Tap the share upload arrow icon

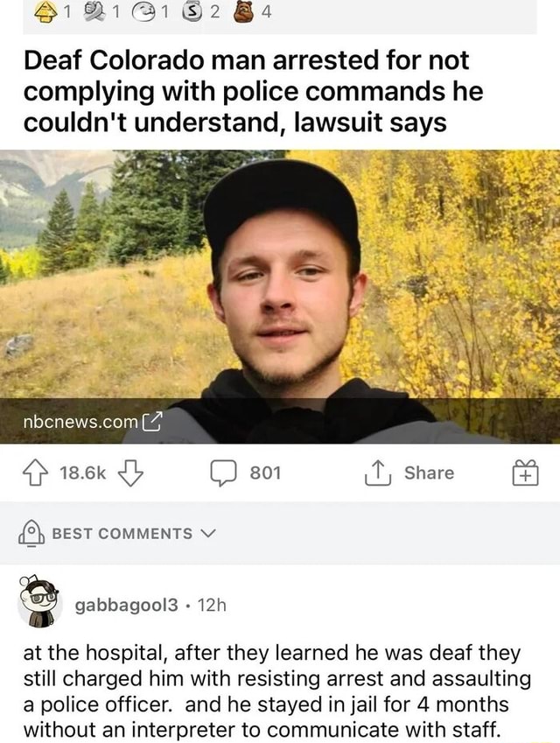[378, 473]
